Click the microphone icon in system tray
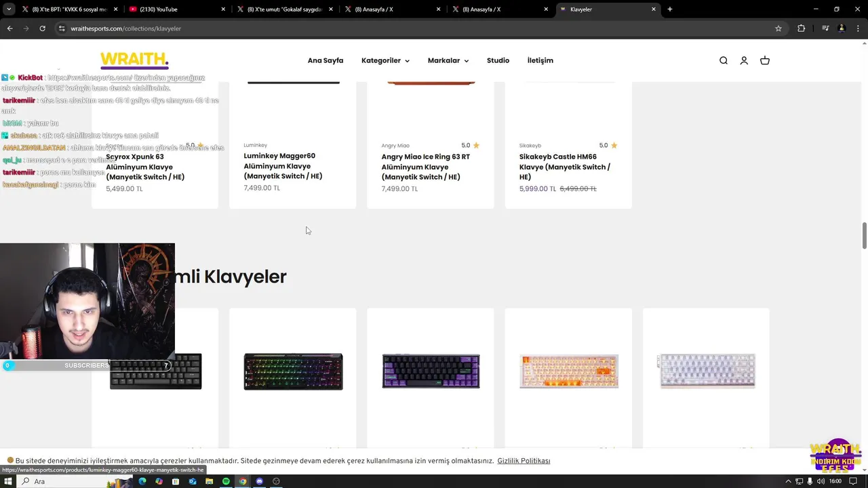 coord(810,481)
